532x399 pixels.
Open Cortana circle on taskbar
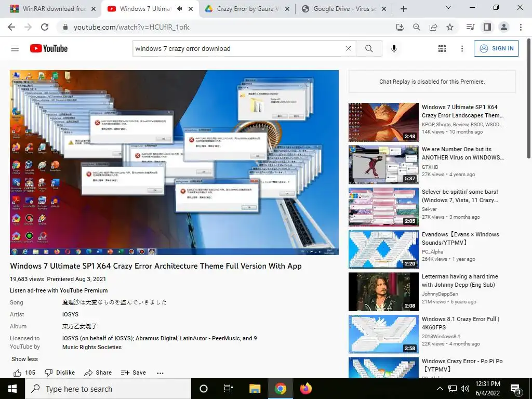(204, 389)
